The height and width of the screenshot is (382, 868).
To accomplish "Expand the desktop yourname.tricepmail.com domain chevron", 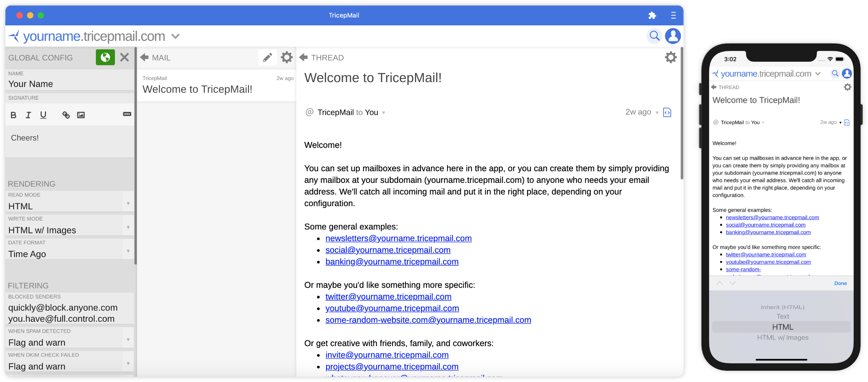I will [x=175, y=36].
